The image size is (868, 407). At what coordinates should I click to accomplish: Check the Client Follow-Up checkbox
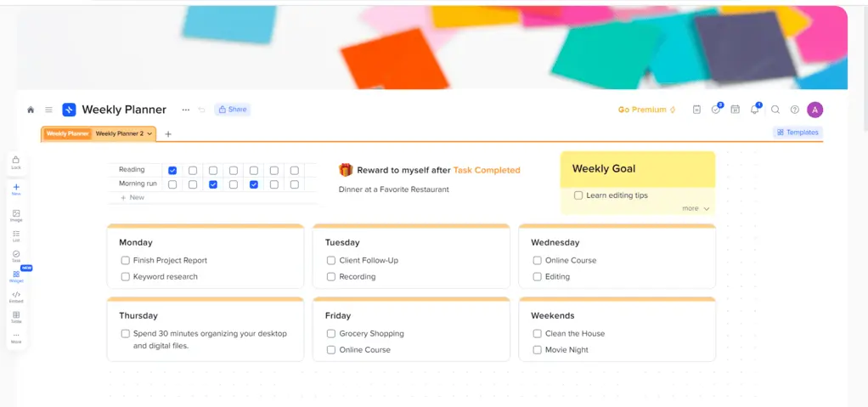click(x=331, y=260)
